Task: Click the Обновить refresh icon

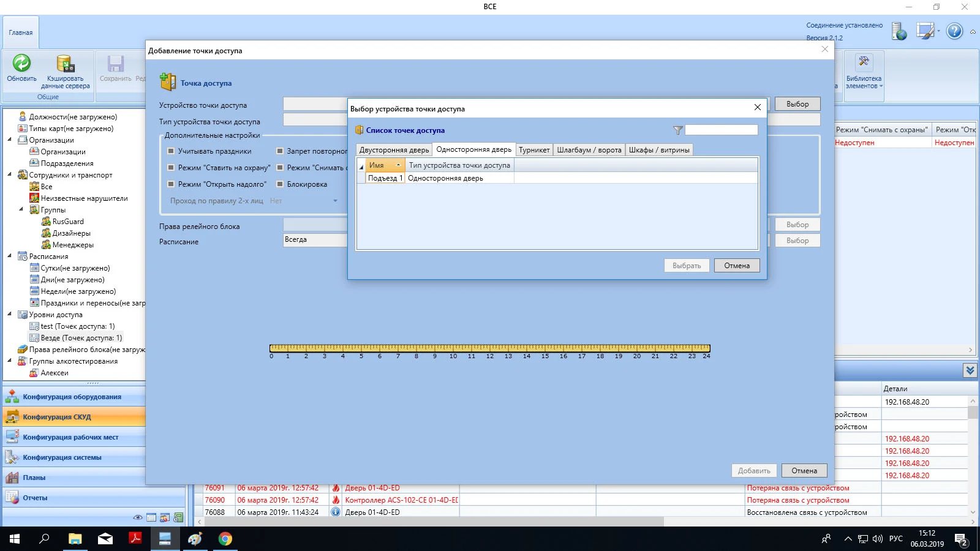Action: [x=21, y=63]
